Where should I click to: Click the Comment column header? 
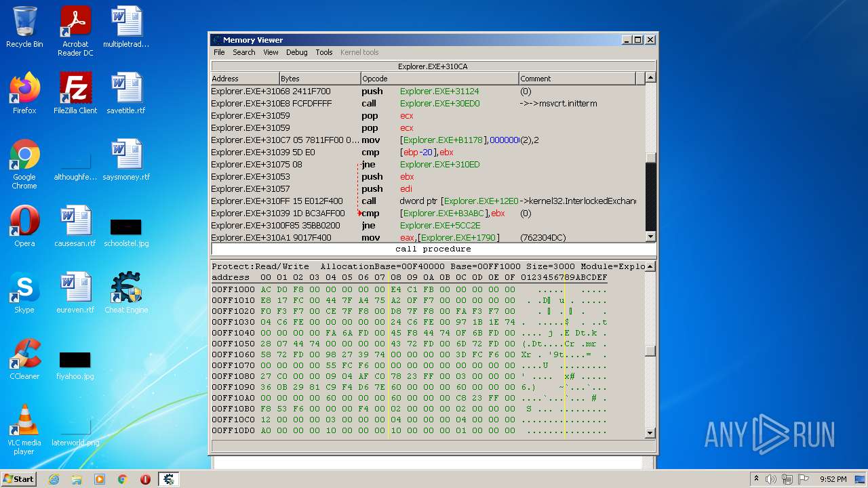(578, 79)
